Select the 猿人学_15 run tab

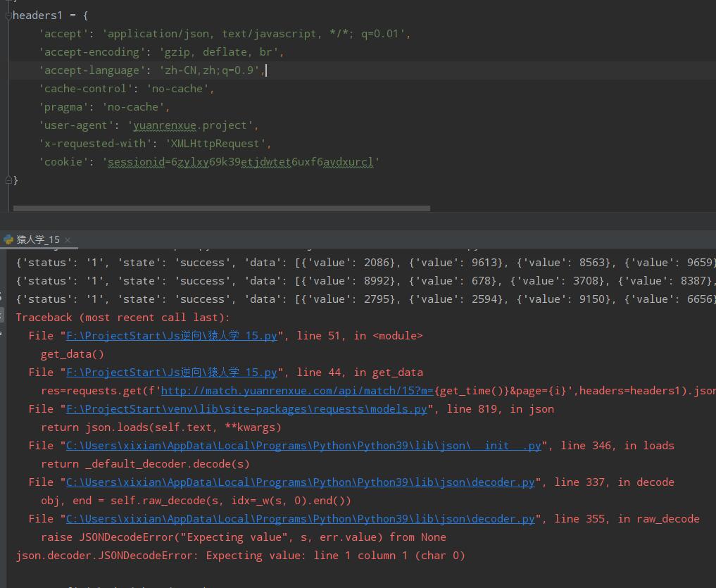click(38, 240)
